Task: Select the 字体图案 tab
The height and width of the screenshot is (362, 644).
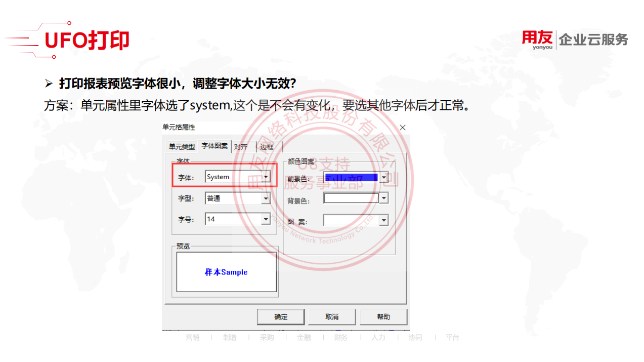Action: [x=214, y=146]
